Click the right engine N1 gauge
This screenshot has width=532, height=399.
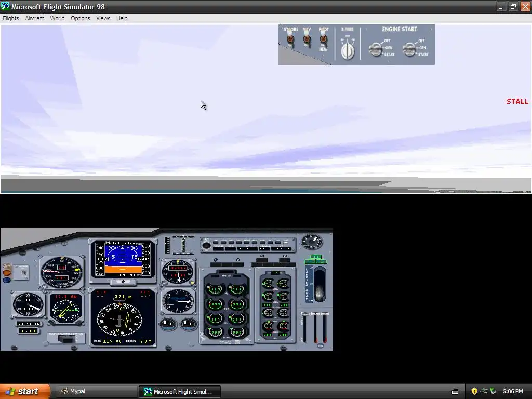pos(236,289)
